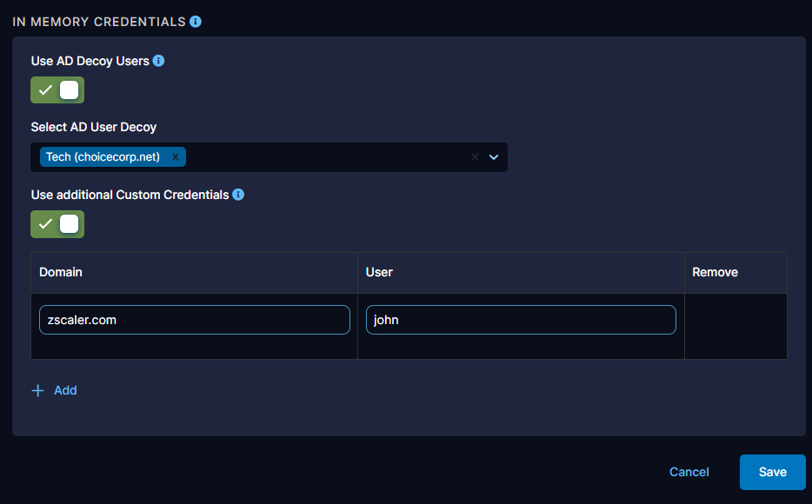Select the Tech (choicecorp.net) tag label
812x504 pixels.
pos(103,157)
